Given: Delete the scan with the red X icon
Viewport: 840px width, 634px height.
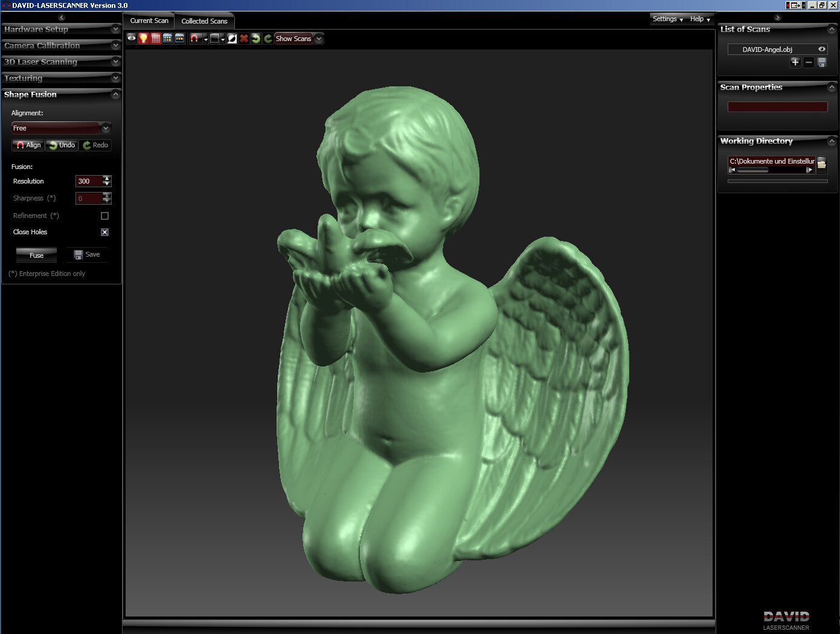Looking at the screenshot, I should [244, 39].
